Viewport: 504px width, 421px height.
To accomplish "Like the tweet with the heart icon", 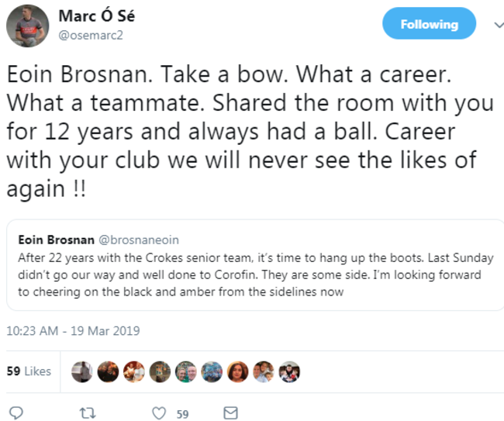I will (x=159, y=412).
